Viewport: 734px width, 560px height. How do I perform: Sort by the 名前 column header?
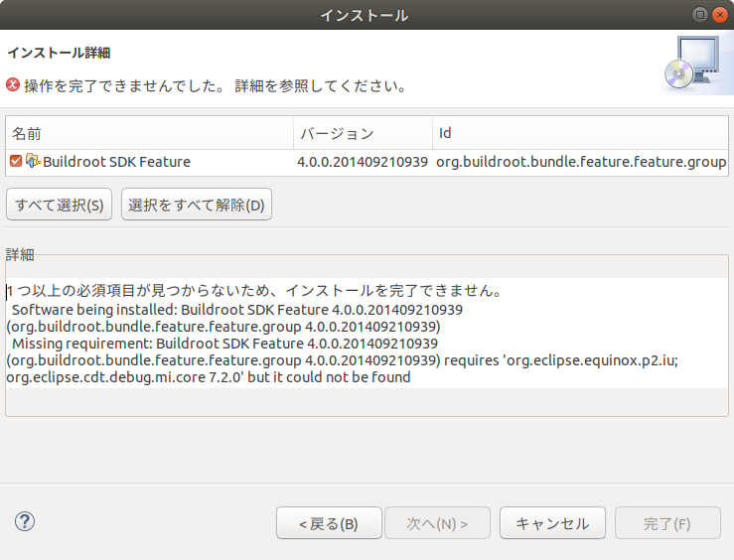coord(149,133)
